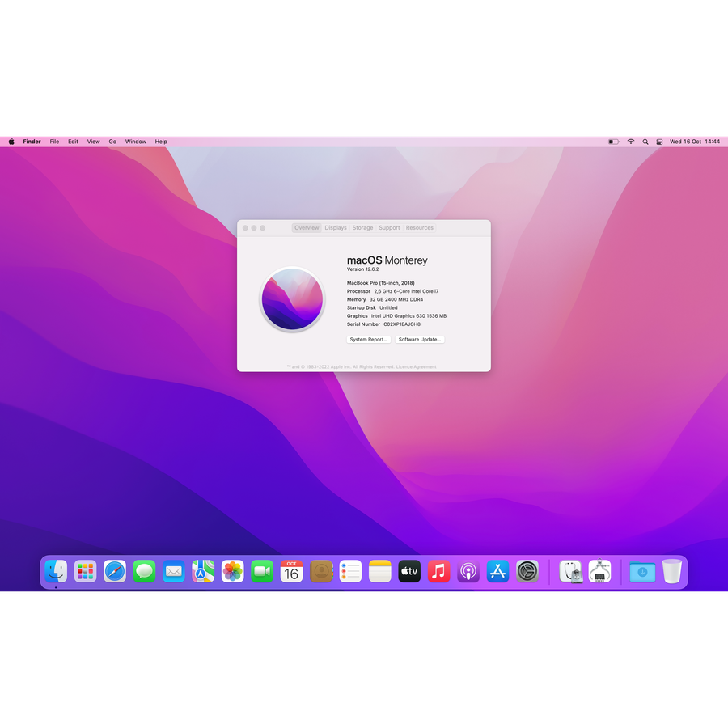728x728 pixels.
Task: Open the Messages app icon
Action: point(144,572)
